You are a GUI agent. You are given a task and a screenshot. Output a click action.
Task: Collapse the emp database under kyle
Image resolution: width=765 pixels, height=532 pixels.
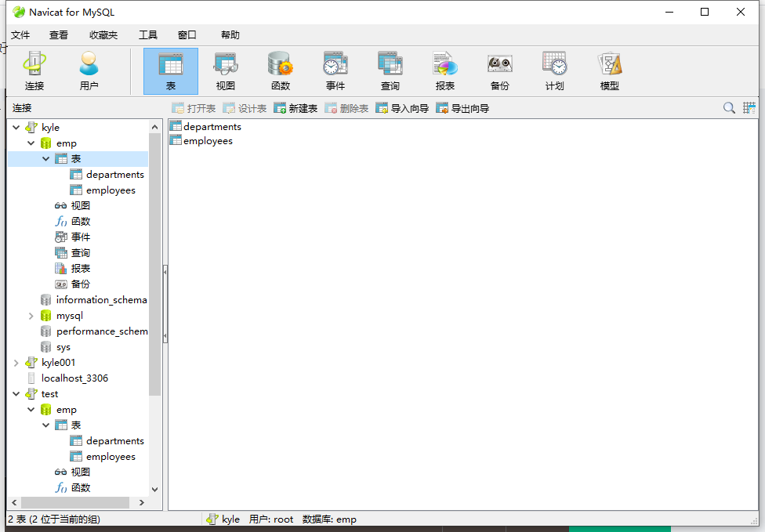31,143
